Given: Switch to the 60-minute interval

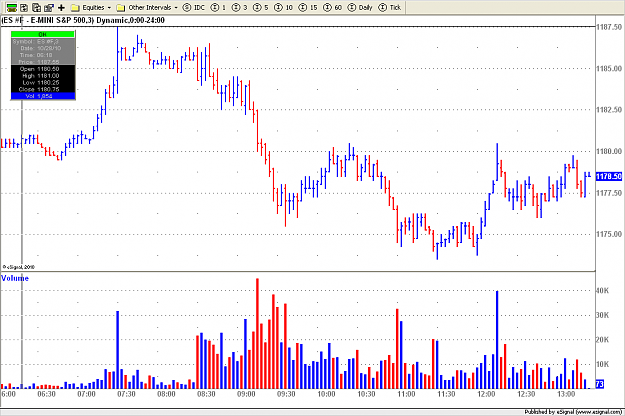Looking at the screenshot, I should click(x=333, y=7).
